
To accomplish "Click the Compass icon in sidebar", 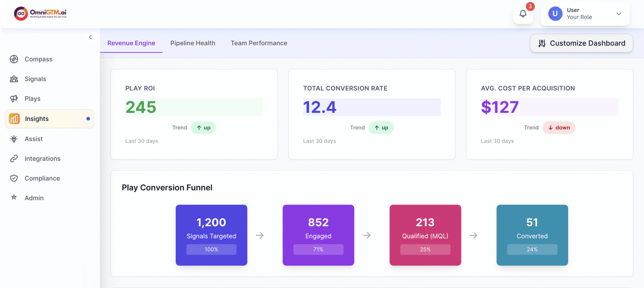I will coord(14,59).
